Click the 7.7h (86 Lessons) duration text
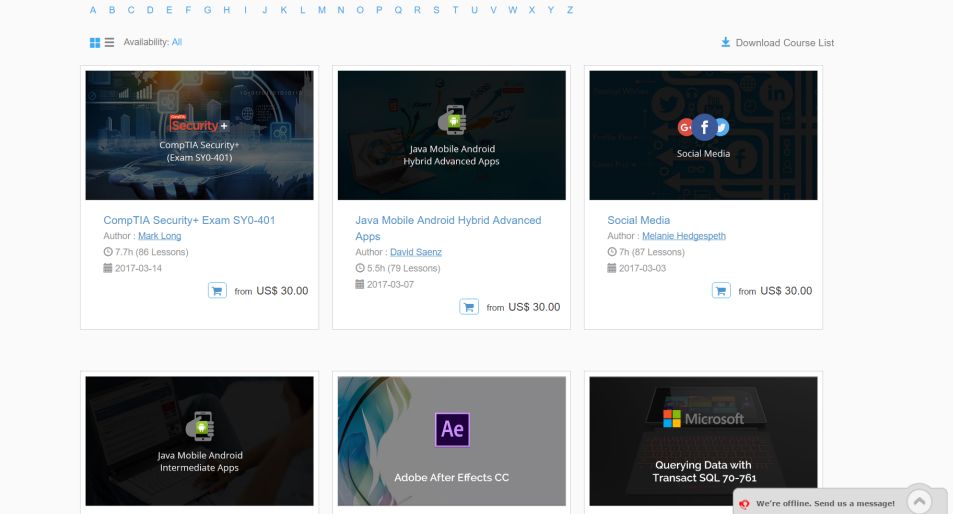Screen dimensions: 953x514 [151, 252]
